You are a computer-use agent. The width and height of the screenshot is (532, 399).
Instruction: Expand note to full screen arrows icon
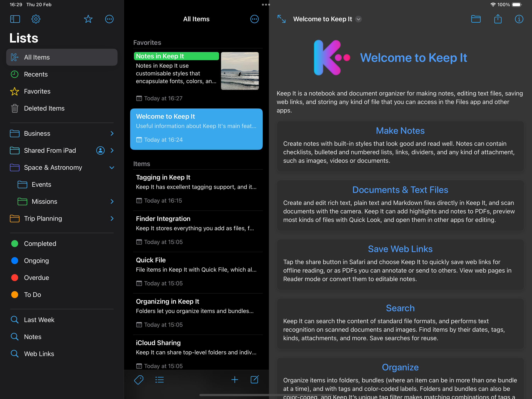pyautogui.click(x=281, y=19)
